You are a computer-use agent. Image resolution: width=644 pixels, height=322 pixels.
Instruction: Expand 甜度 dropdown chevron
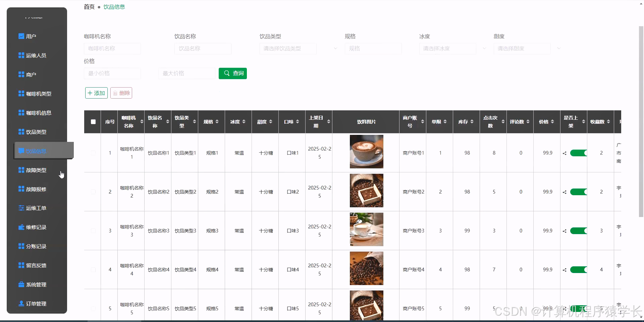pos(559,49)
